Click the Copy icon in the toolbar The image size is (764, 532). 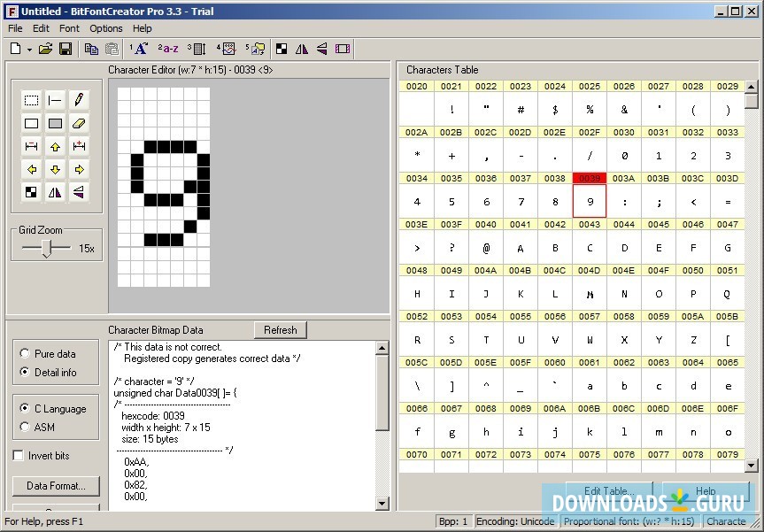pos(91,49)
